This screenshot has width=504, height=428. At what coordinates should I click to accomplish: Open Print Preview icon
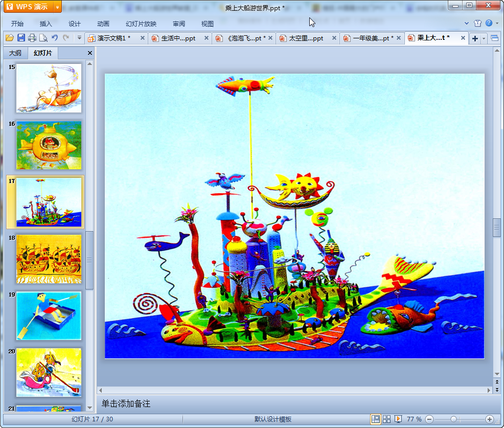click(x=43, y=38)
